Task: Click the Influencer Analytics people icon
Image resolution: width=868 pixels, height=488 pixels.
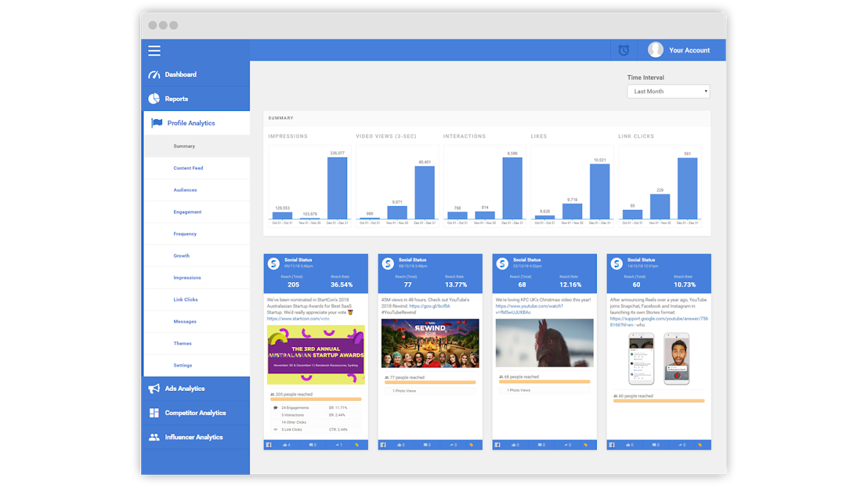Action: (x=153, y=436)
